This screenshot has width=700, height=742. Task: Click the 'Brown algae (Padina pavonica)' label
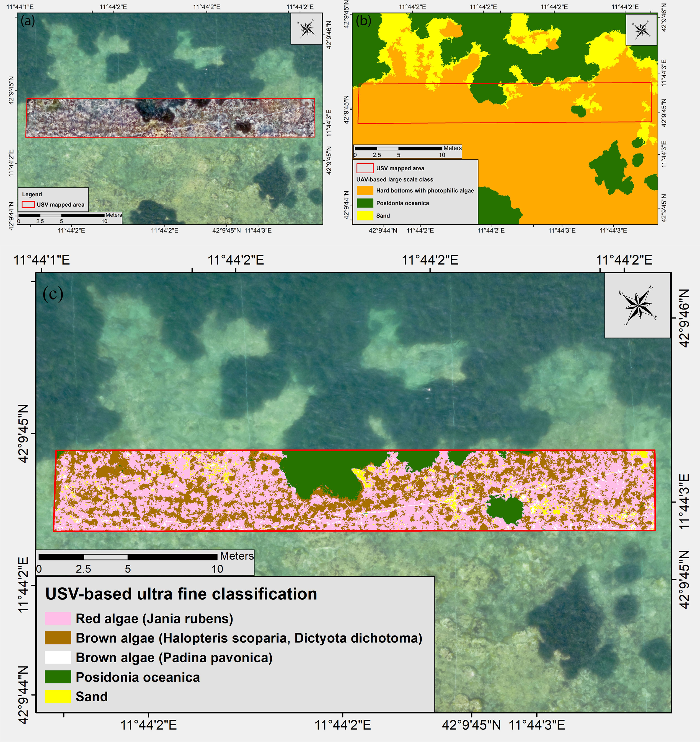point(174,658)
